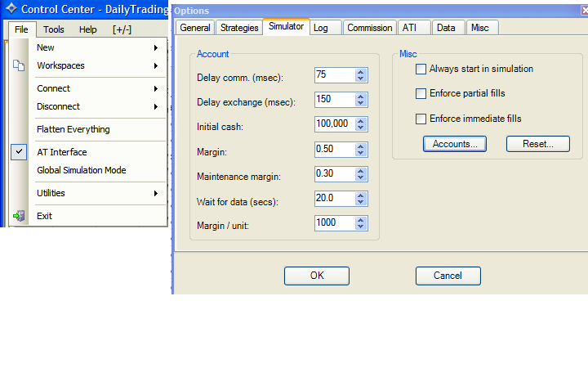Open the Log tab
Screen dimensions: 588x368
[x=325, y=28]
